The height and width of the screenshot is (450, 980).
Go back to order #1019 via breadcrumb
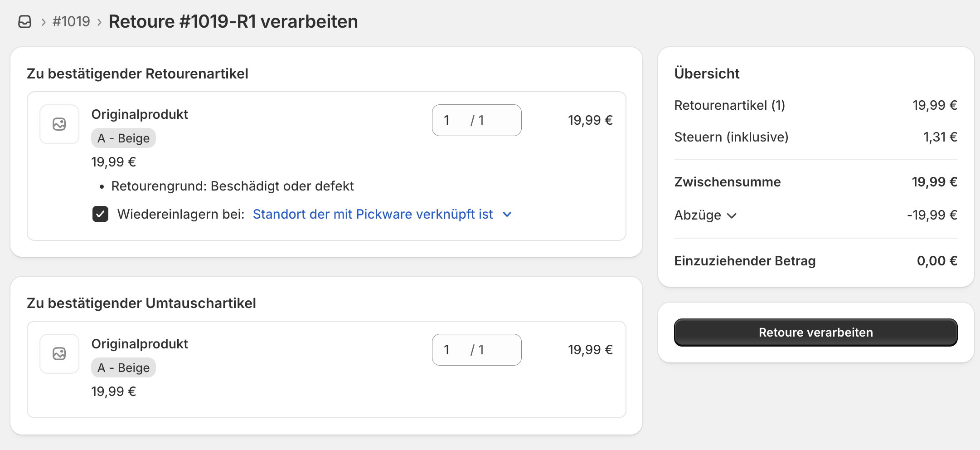(71, 21)
